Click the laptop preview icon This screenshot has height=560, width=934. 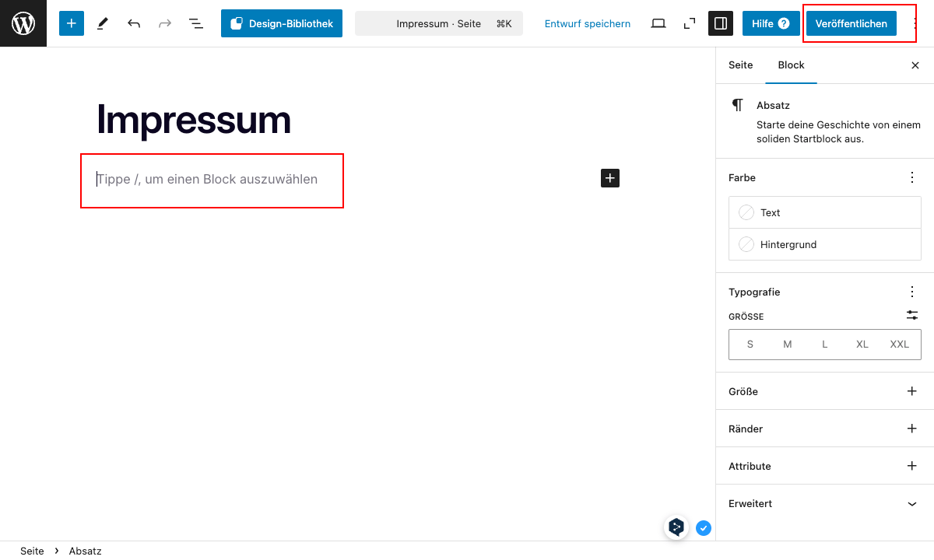coord(658,23)
